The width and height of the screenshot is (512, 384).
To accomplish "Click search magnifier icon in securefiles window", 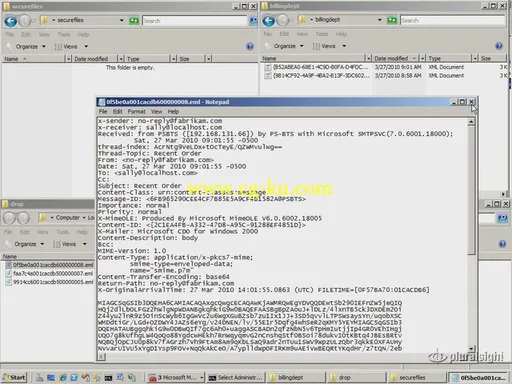I will coord(254,21).
